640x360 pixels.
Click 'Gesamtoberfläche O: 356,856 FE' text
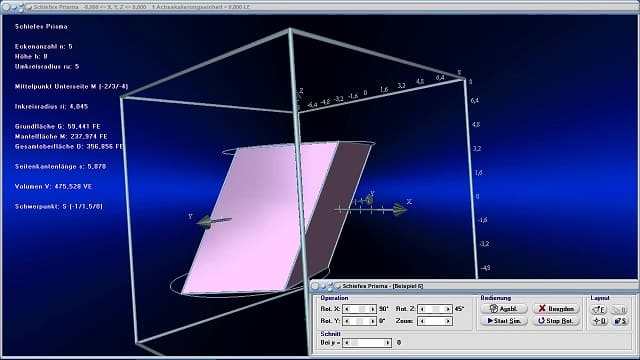69,147
